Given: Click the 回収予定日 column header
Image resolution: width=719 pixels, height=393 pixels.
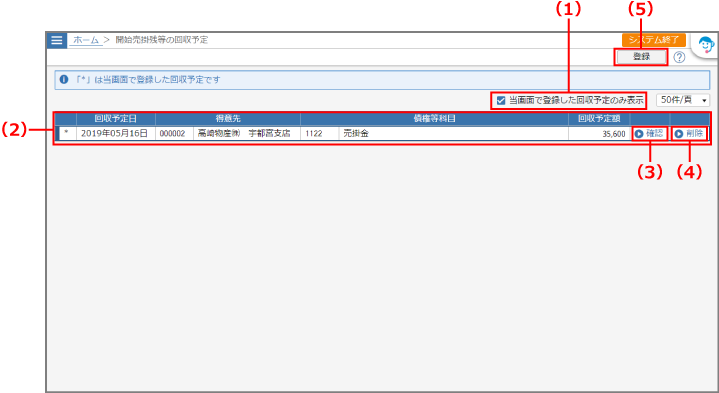Looking at the screenshot, I should (116, 119).
